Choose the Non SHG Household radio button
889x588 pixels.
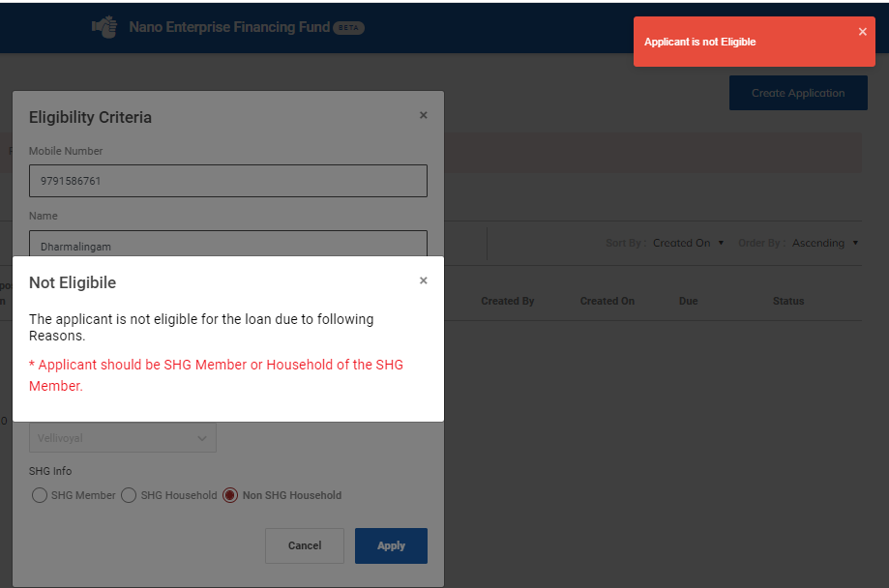(230, 495)
